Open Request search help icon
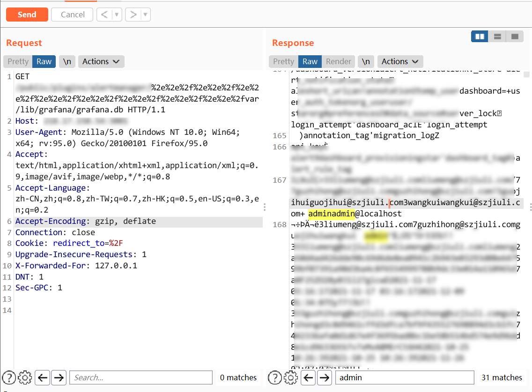 pos(9,377)
